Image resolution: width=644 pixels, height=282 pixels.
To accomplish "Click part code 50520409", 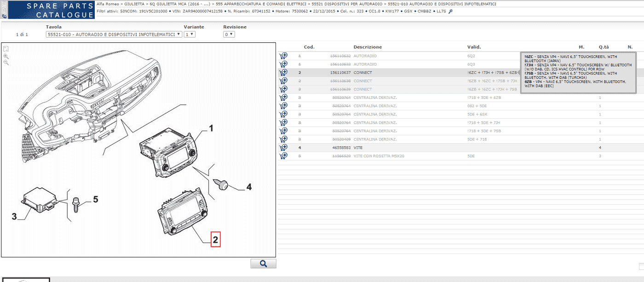I will [x=340, y=139].
